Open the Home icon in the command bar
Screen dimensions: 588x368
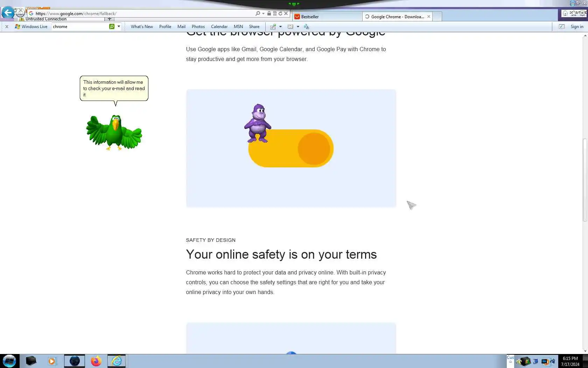pos(565,13)
